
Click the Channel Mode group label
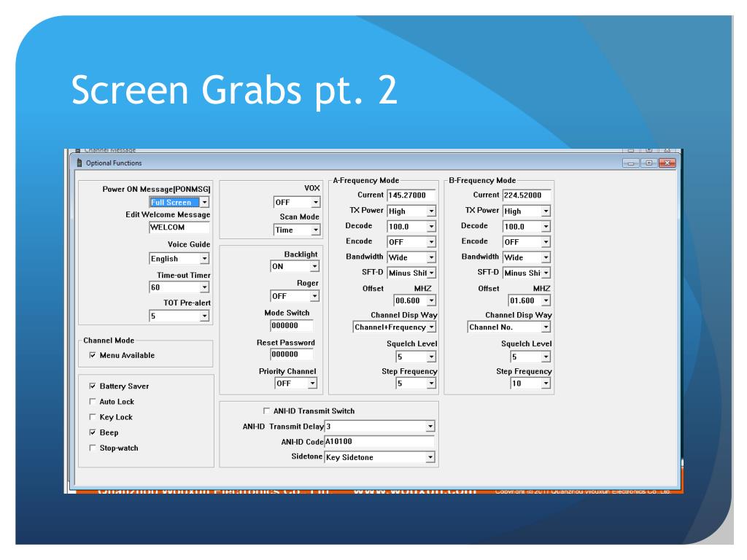[x=109, y=341]
